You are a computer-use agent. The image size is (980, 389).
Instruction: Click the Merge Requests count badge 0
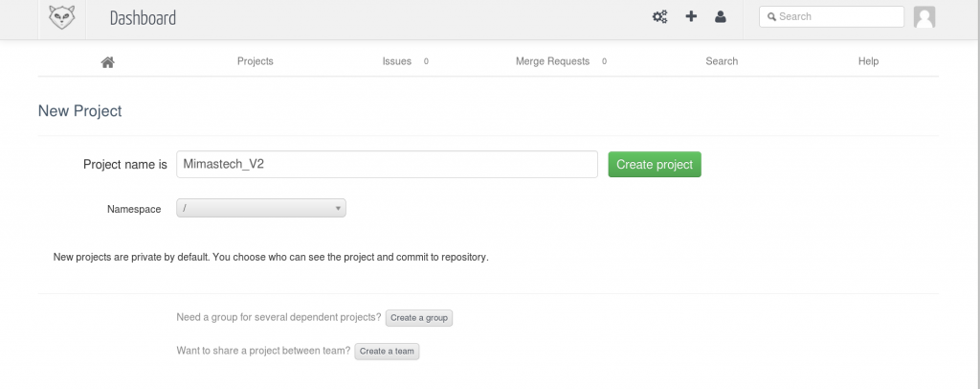click(x=604, y=61)
